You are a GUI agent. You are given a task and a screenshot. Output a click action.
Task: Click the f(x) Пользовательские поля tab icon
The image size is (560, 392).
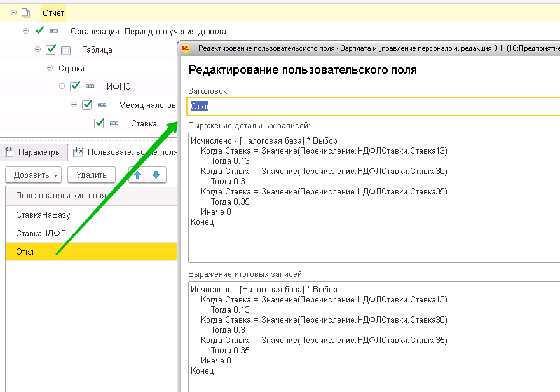point(78,152)
